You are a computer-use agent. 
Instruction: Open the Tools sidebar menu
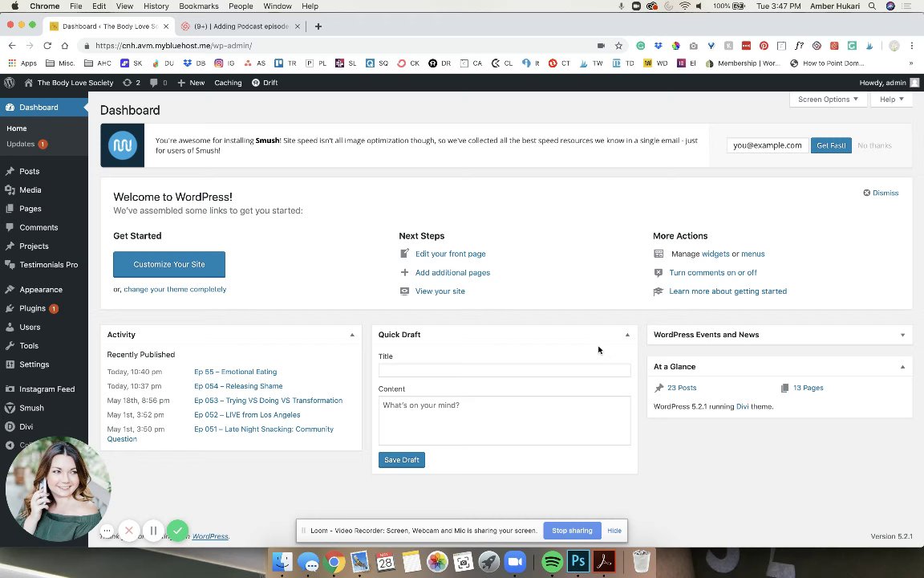point(28,346)
